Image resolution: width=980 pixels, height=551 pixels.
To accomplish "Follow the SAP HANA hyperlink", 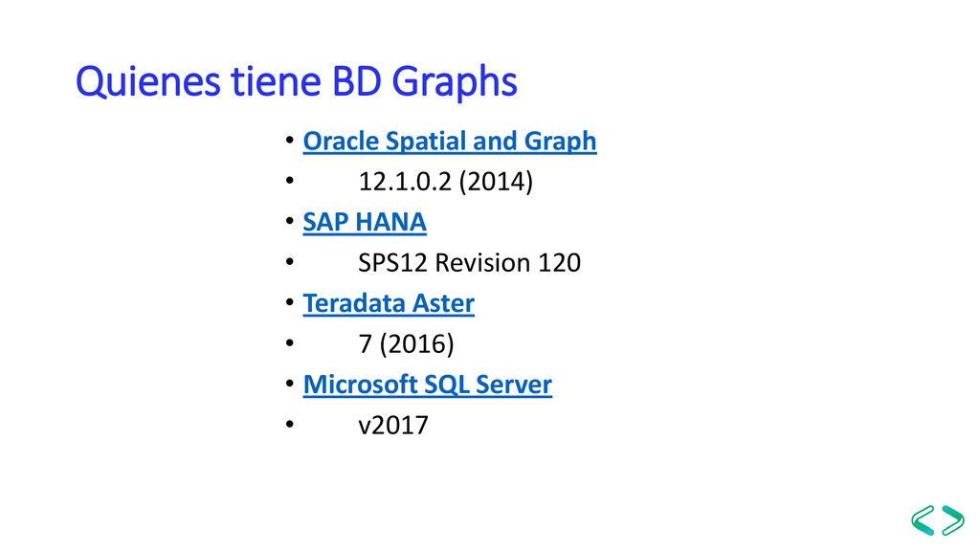I will click(365, 222).
